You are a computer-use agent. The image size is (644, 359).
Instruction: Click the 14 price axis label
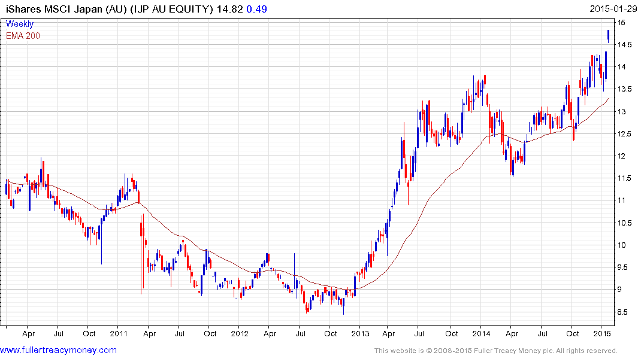[621, 67]
